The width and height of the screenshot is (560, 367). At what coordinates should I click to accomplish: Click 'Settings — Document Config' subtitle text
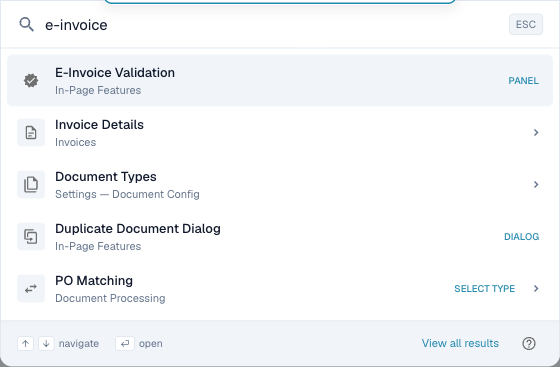(x=127, y=194)
